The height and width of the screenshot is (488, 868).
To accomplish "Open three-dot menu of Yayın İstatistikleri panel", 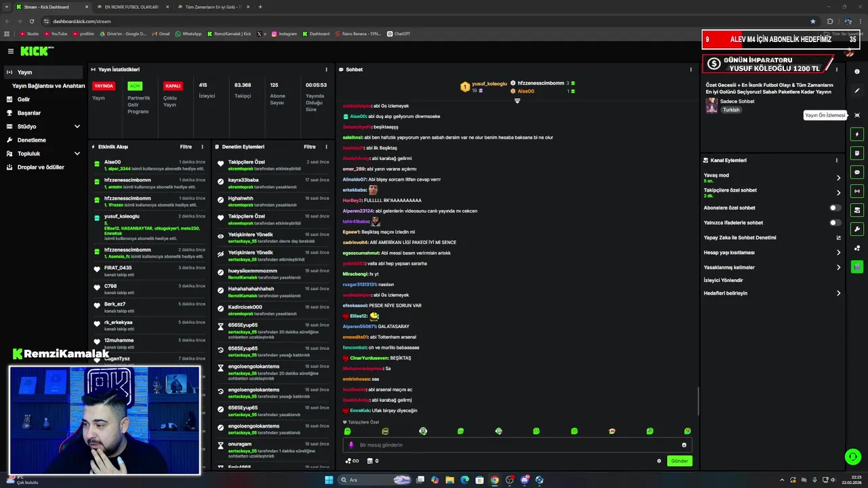I will 326,69.
